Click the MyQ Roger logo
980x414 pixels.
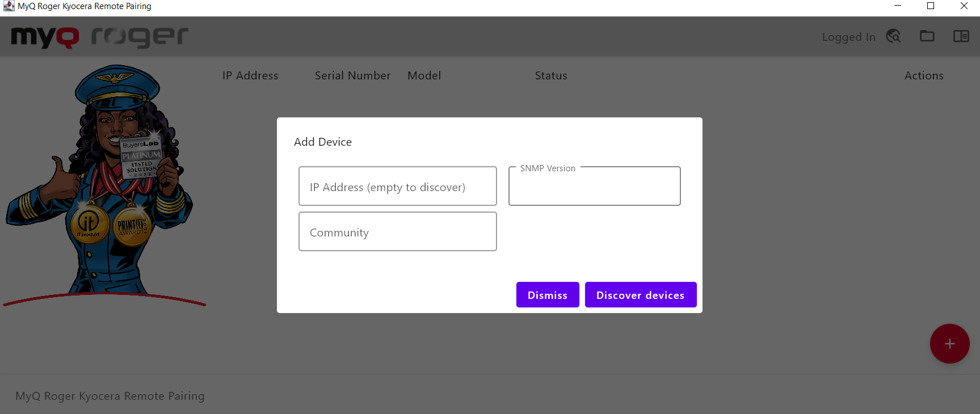tap(100, 37)
